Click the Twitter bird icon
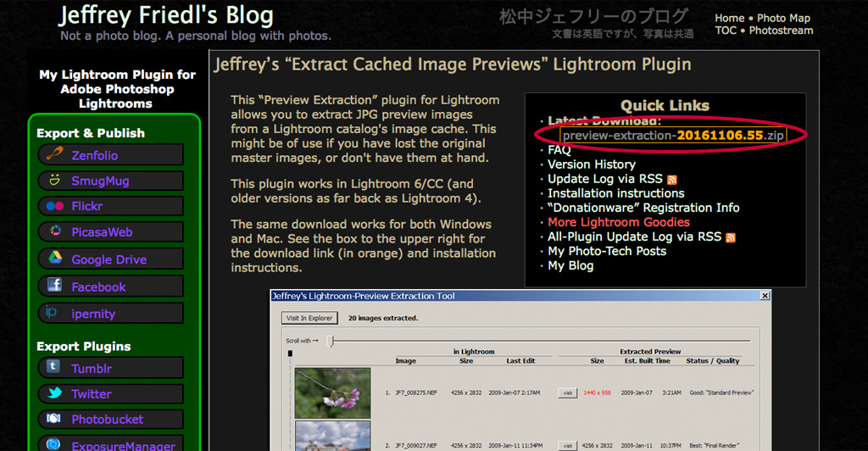The height and width of the screenshot is (451, 868). (55, 393)
